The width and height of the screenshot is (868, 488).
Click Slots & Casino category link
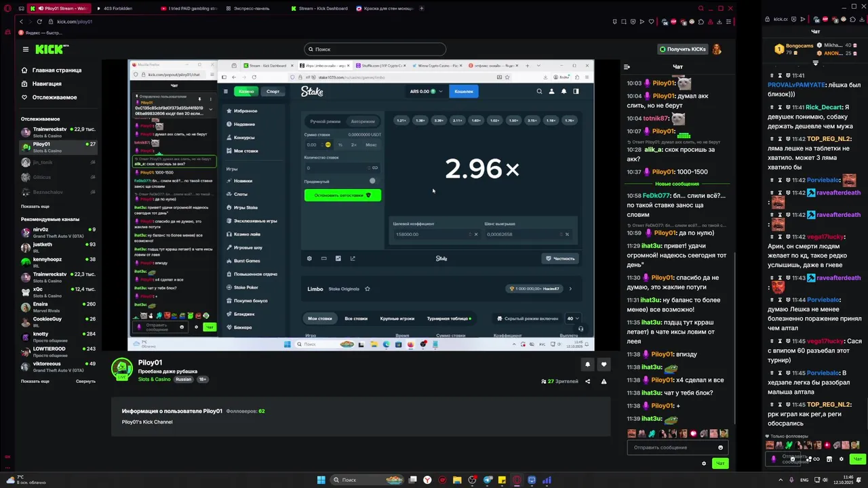point(155,380)
